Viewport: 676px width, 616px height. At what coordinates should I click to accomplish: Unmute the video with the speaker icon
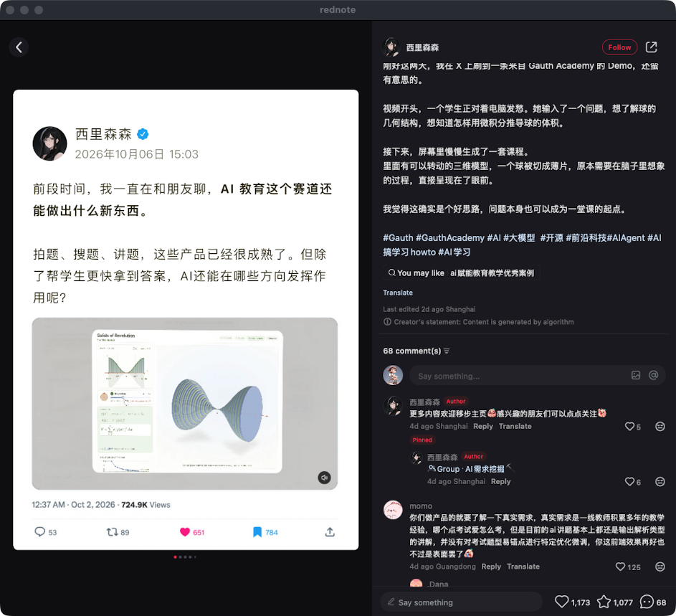pyautogui.click(x=324, y=478)
